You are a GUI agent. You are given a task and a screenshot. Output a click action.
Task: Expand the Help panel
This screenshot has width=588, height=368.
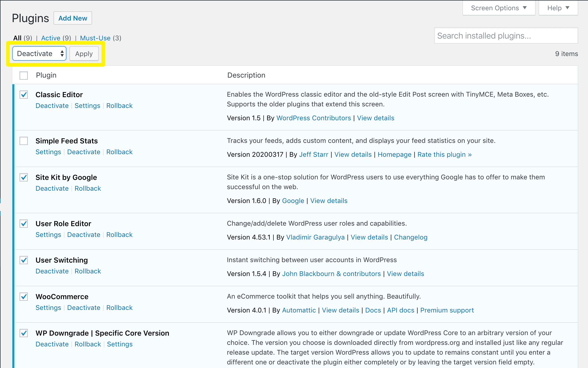tap(557, 8)
